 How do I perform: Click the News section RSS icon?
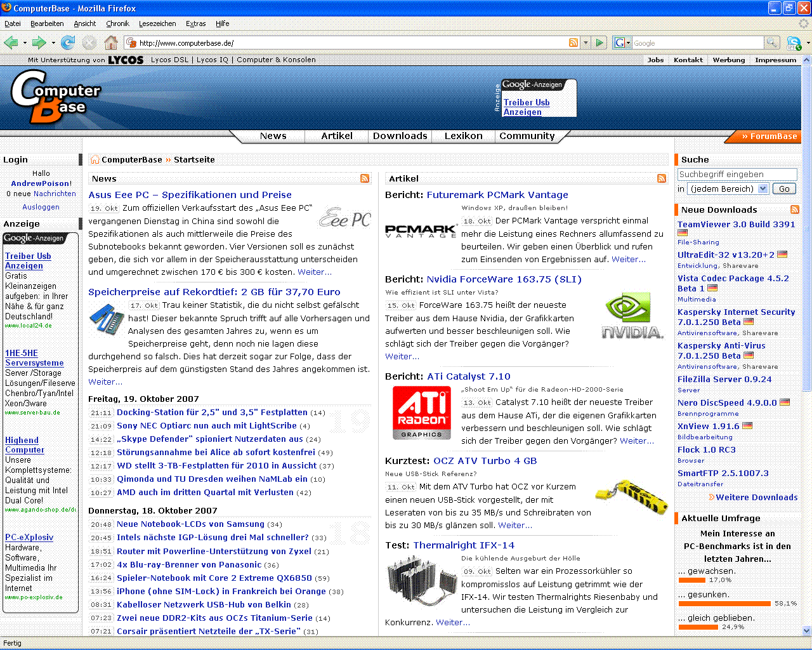(365, 178)
